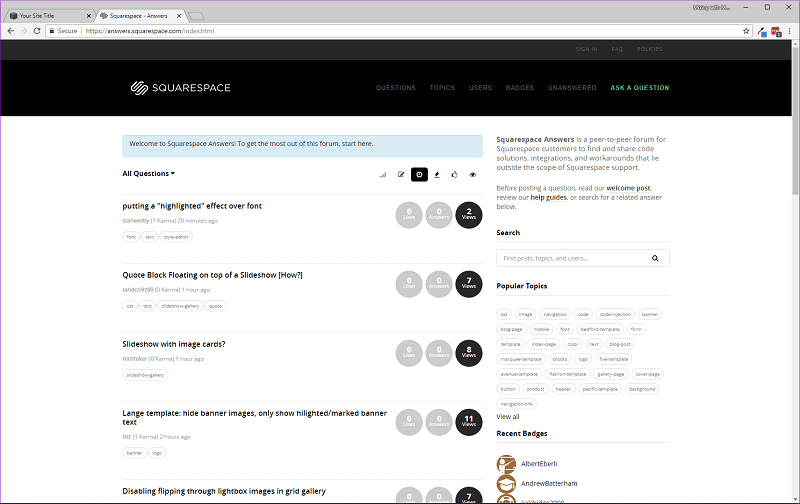Viewport: 800px width, 504px height.
Task: Open the Topics nav item
Action: 442,88
